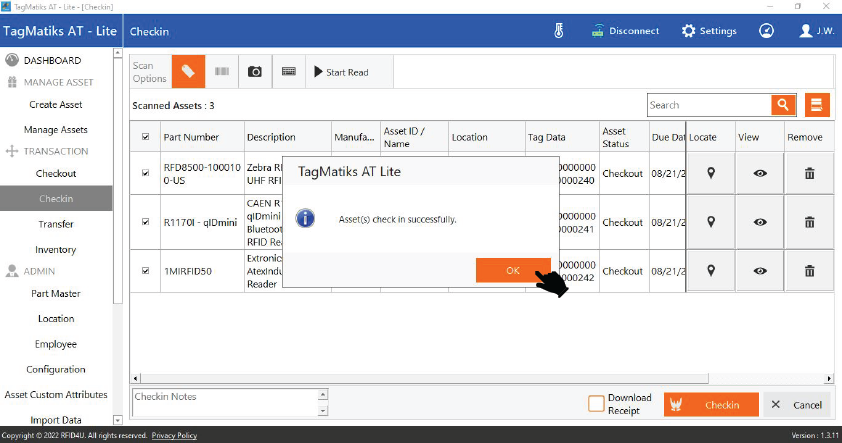
Task: Go to Inventory in the sidebar
Action: (56, 250)
